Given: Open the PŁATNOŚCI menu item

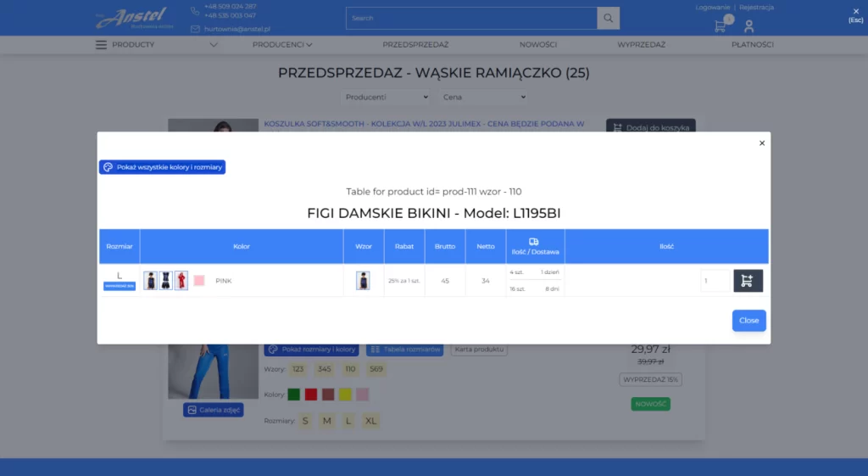Looking at the screenshot, I should coord(753,44).
